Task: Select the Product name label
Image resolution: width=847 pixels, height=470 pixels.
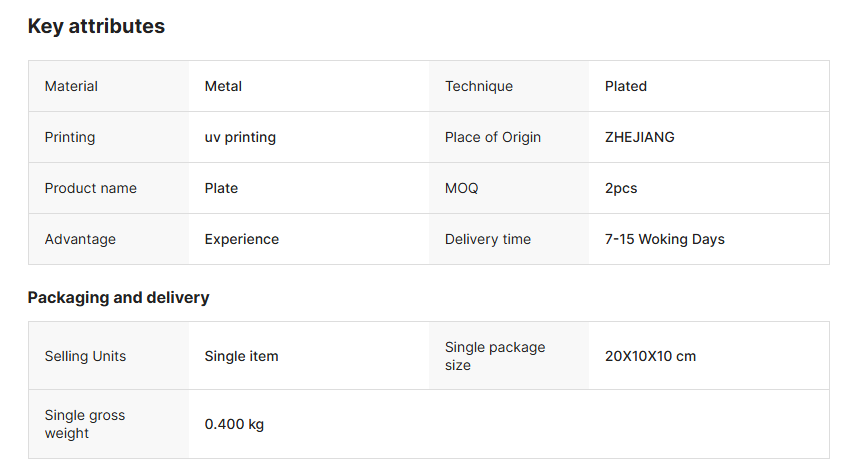Action: click(x=91, y=189)
